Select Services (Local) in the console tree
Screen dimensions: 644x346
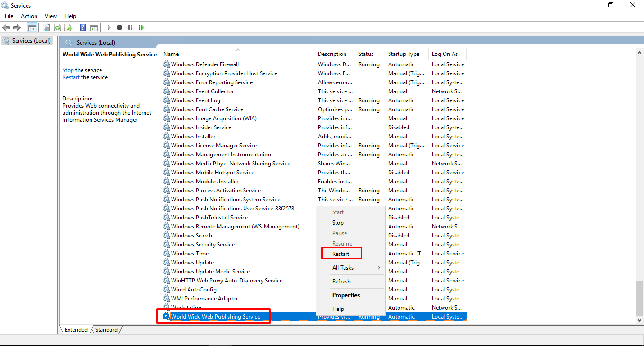[27, 41]
